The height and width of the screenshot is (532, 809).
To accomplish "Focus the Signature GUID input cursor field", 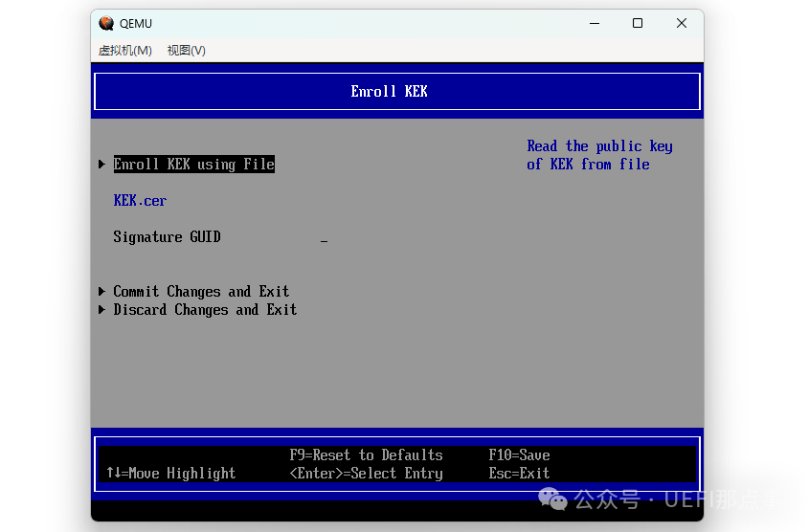I will [x=325, y=238].
